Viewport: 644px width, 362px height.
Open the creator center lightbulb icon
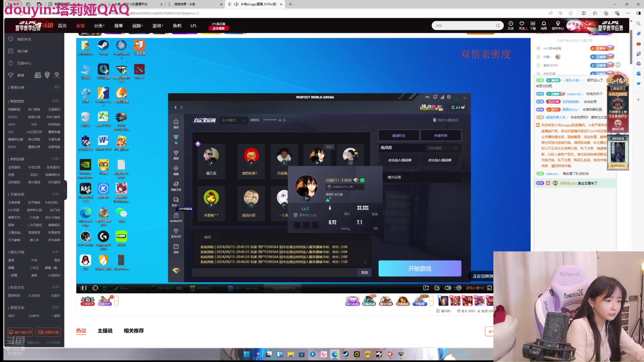[558, 25]
